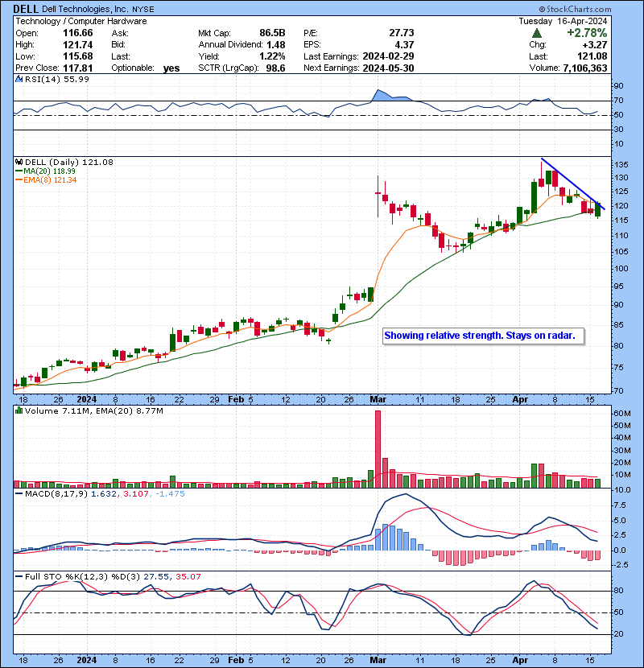Click the Volume value 7,106,363
This screenshot has width=644, height=668.
point(585,68)
